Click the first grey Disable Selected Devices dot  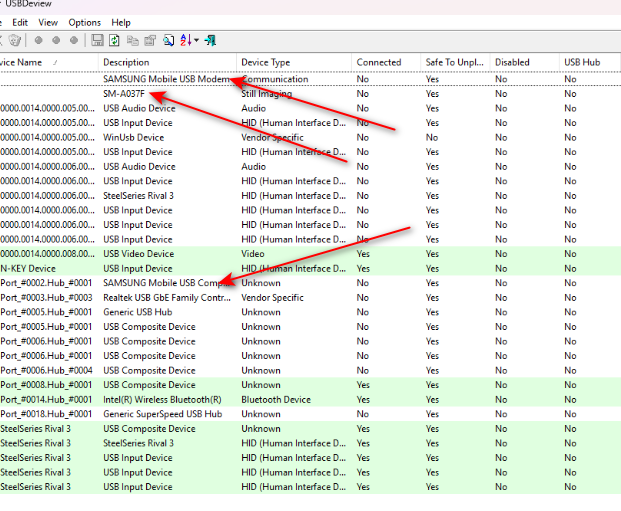[38, 40]
